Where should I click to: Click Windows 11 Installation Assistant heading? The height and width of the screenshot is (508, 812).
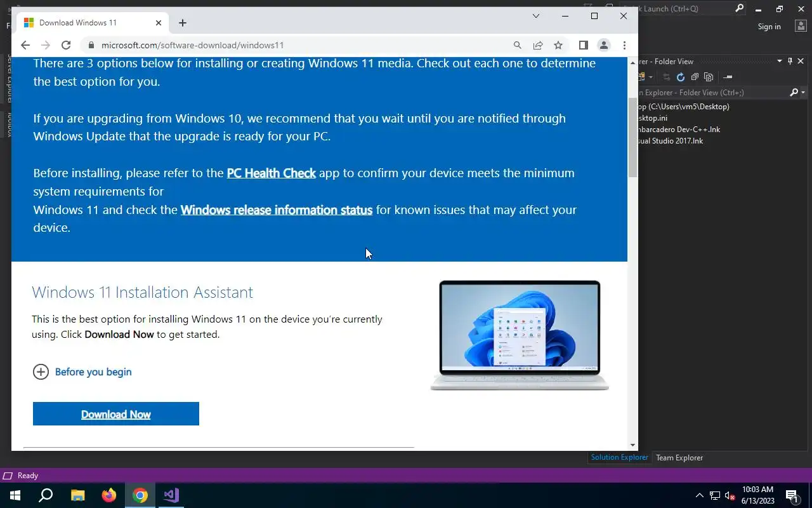[x=143, y=292]
